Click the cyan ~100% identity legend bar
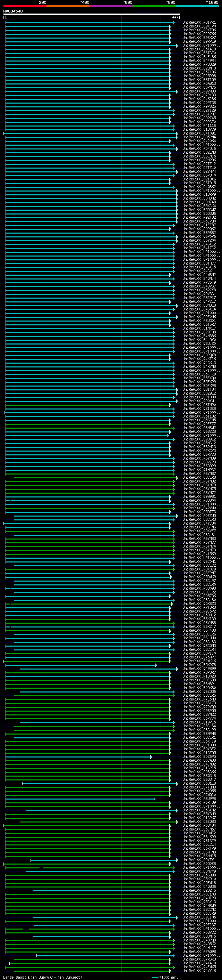 (x=197, y=7)
